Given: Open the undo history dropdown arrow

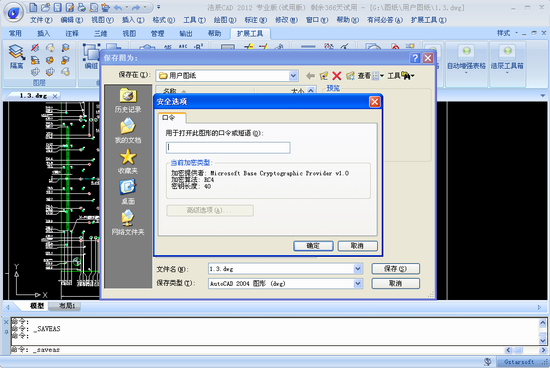Looking at the screenshot, I should tap(127, 7).
